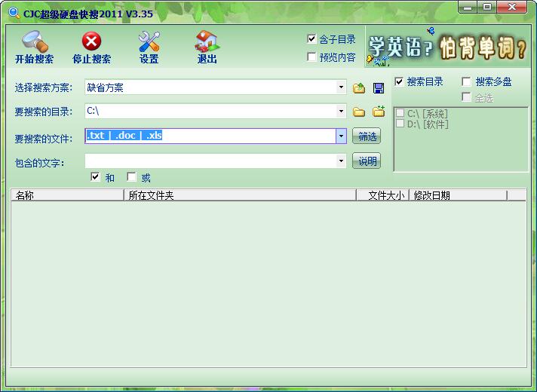Check the 全选 checkbox
Screen dimensions: 537x392
tap(466, 97)
